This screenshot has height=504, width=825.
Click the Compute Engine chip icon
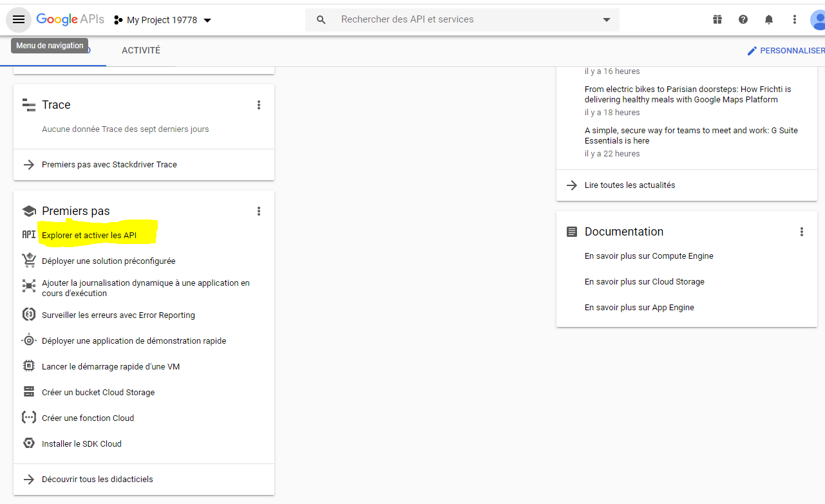coord(28,366)
